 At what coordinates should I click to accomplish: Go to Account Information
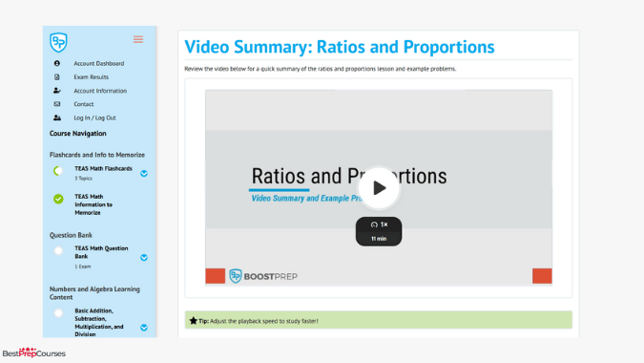[x=100, y=91]
